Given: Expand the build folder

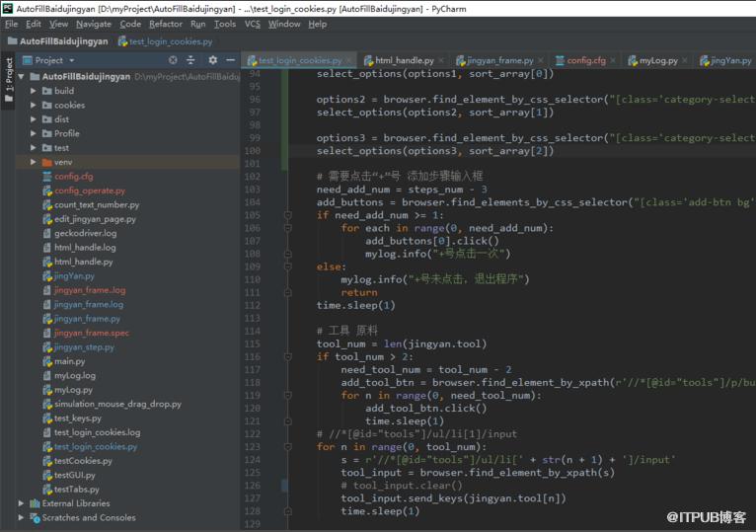Looking at the screenshot, I should 34,91.
